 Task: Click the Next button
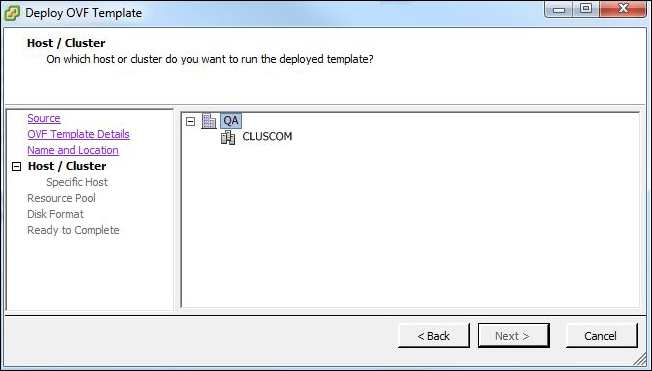514,336
